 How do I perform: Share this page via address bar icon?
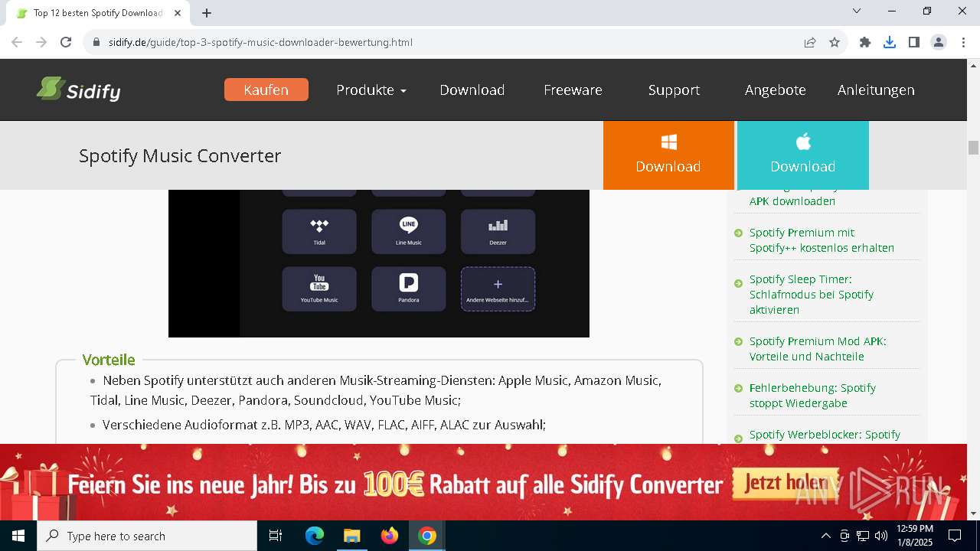(x=810, y=42)
